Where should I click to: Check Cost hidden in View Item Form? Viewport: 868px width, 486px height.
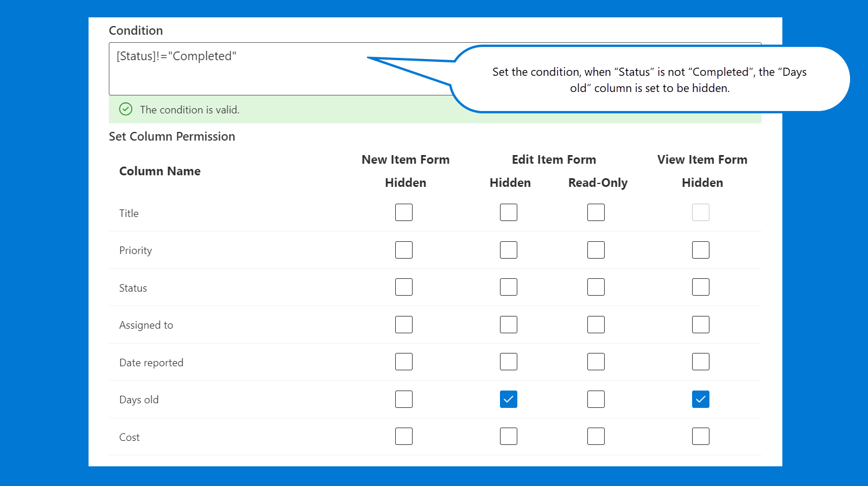pos(701,436)
